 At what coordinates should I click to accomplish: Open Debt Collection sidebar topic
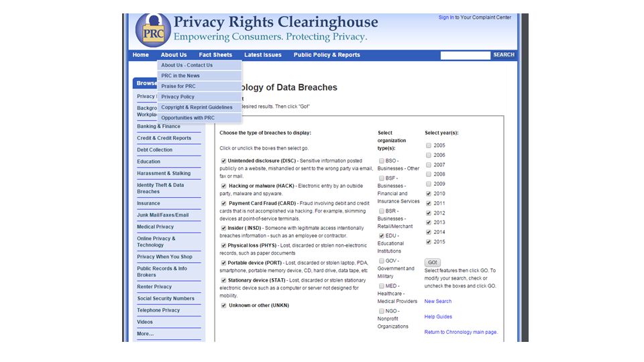tap(154, 150)
